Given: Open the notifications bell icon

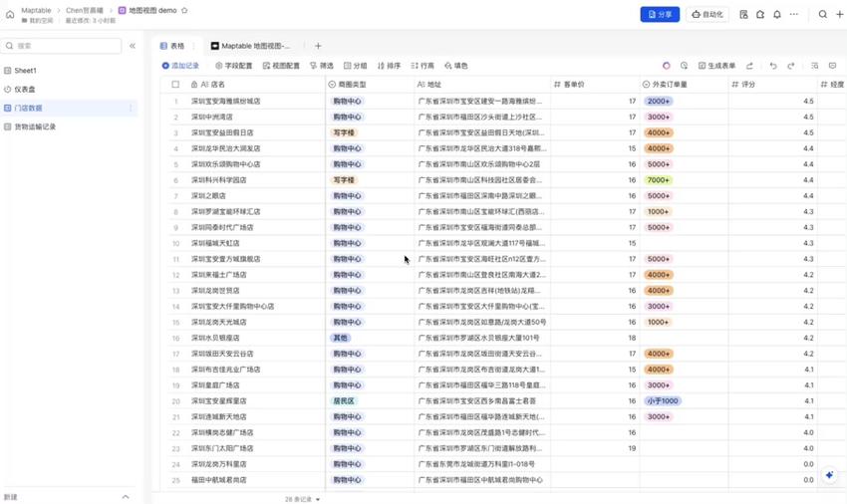Looking at the screenshot, I should pos(777,15).
